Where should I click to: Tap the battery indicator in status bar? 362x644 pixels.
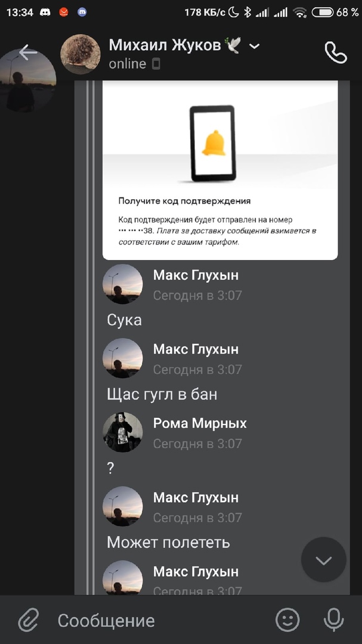pyautogui.click(x=322, y=12)
